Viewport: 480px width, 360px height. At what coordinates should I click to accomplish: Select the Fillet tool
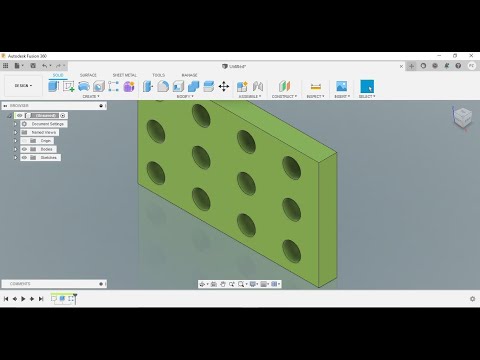pyautogui.click(x=163, y=86)
